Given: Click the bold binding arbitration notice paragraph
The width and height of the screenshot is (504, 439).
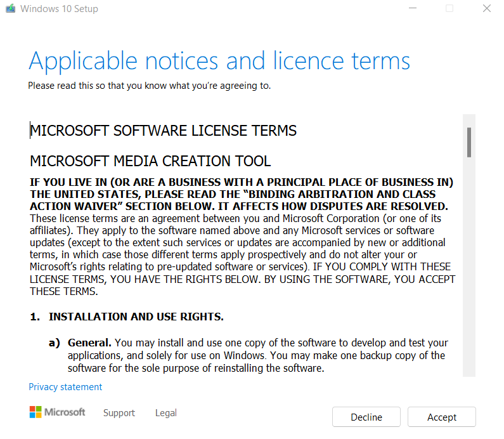Looking at the screenshot, I should point(241,195).
